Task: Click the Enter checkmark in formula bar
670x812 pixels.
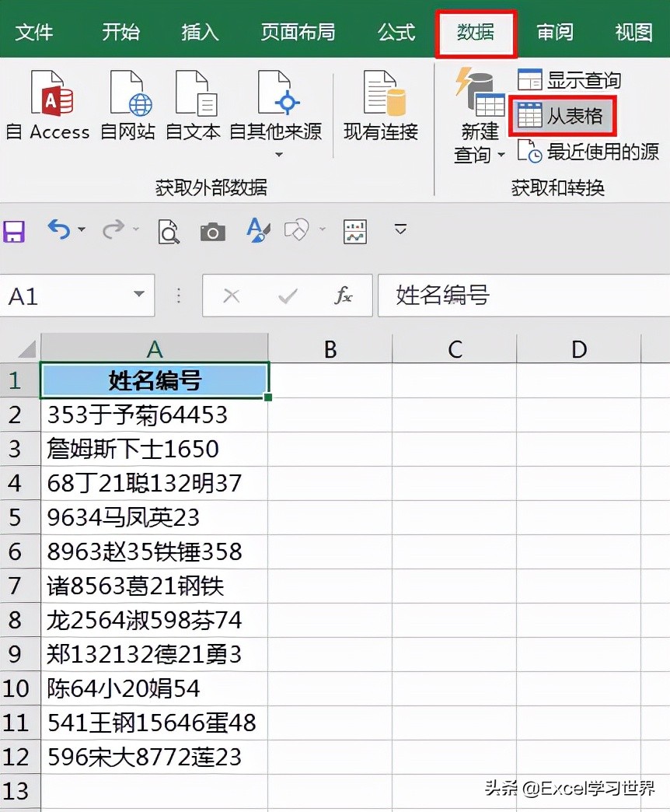Action: coord(288,296)
